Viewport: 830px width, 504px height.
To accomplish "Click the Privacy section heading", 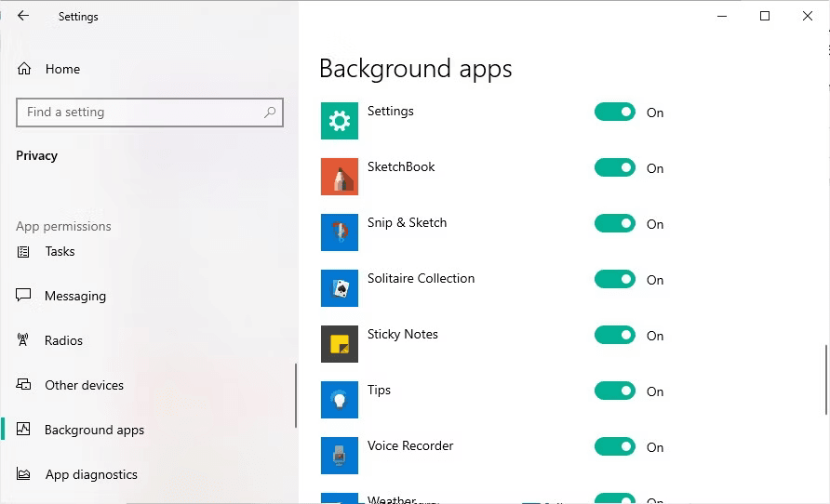I will click(x=36, y=155).
